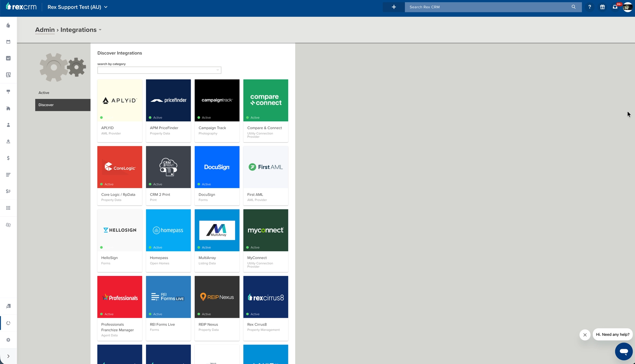The width and height of the screenshot is (635, 364).
Task: Open the house properties icon in sidebar
Action: 8,108
